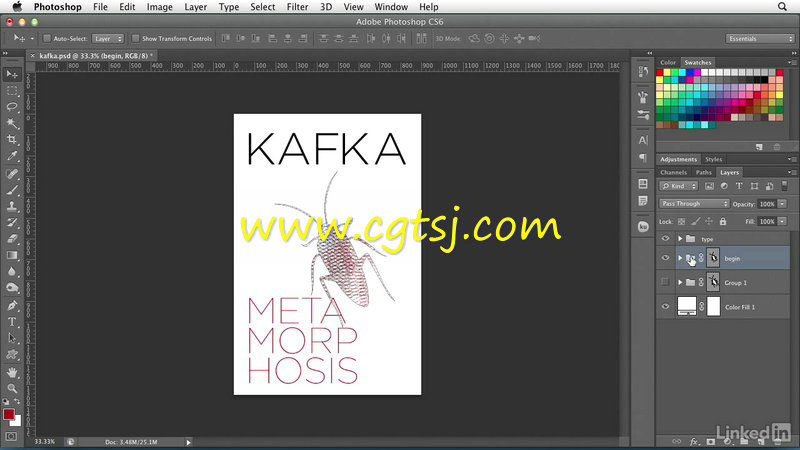
Task: Click the foreground red color swatch
Action: click(8, 414)
